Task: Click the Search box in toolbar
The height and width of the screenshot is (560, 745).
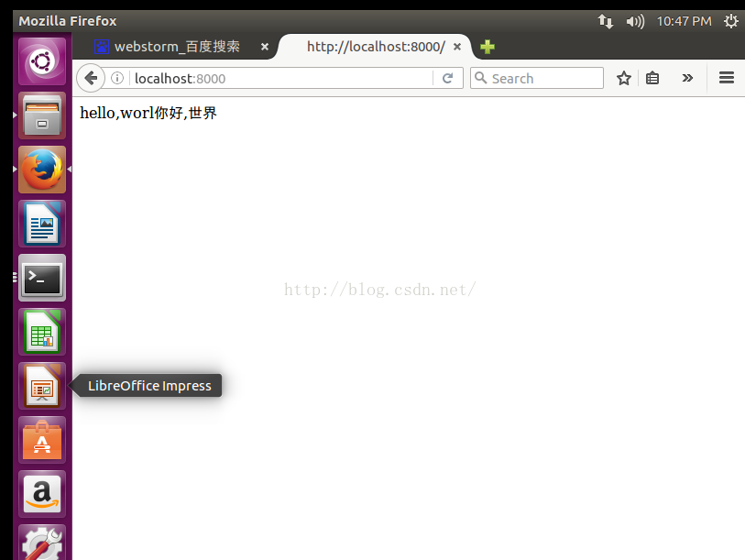Action: pyautogui.click(x=537, y=78)
